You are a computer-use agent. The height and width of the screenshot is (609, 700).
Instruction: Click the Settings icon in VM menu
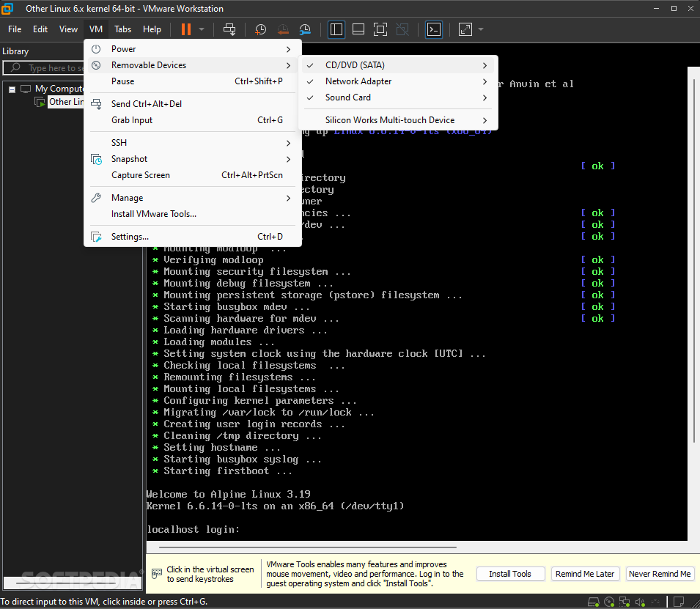click(x=97, y=237)
